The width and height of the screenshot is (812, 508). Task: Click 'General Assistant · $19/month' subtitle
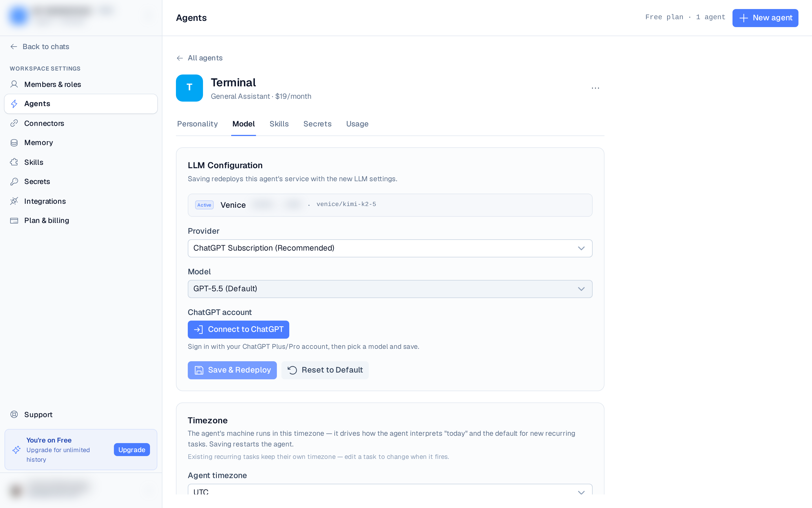coord(261,97)
